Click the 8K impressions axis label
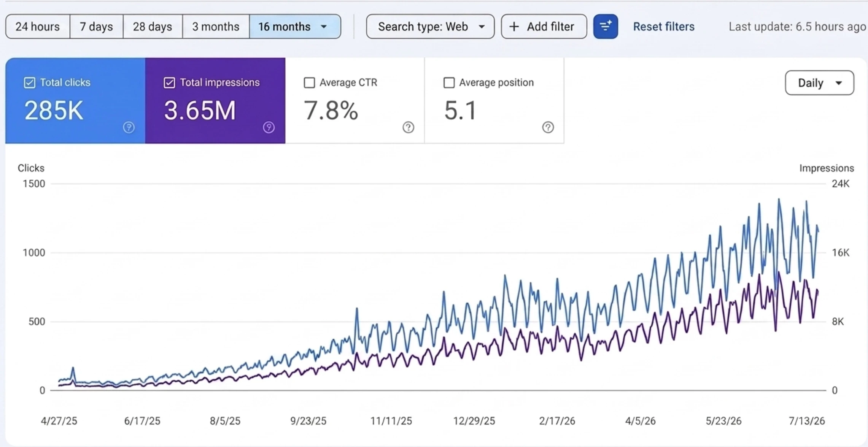The image size is (868, 447). pos(838,322)
